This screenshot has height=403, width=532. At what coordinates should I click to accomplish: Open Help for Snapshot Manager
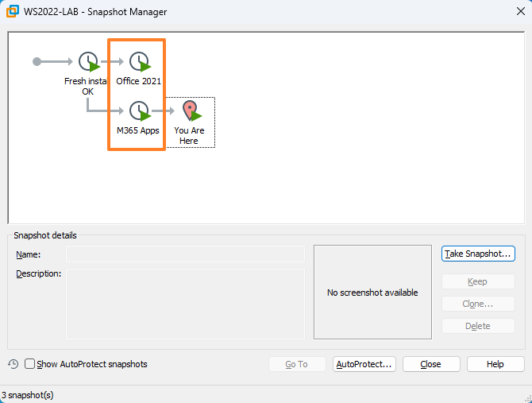point(495,364)
